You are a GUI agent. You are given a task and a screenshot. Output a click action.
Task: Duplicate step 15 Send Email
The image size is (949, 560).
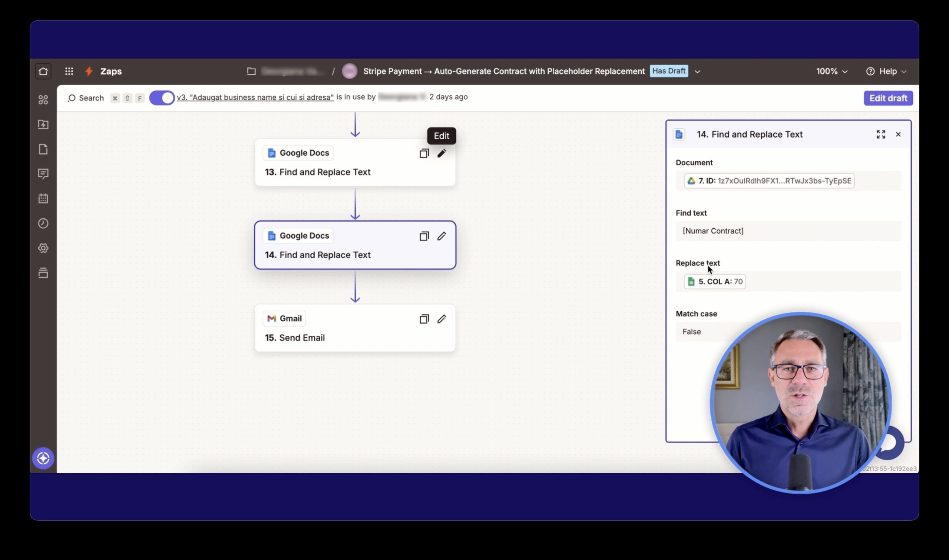click(x=424, y=319)
